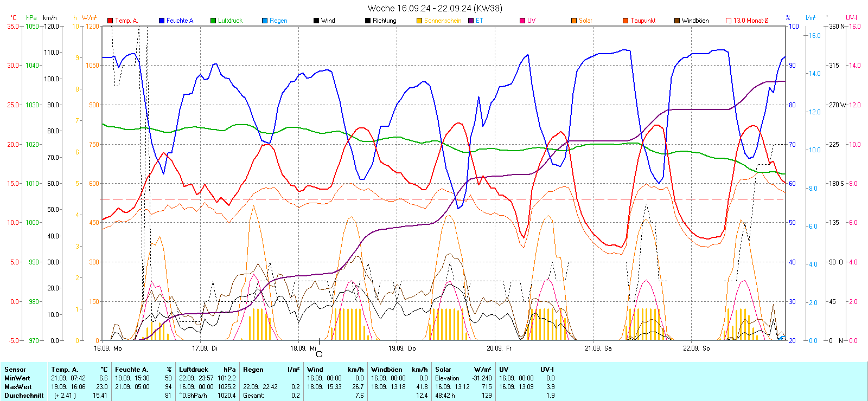Select the 16.09. Mo date label

pyautogui.click(x=108, y=348)
